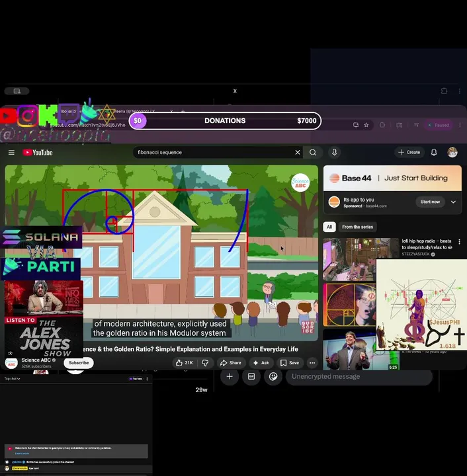Select the From the series chip
The image size is (467, 476).
click(357, 227)
